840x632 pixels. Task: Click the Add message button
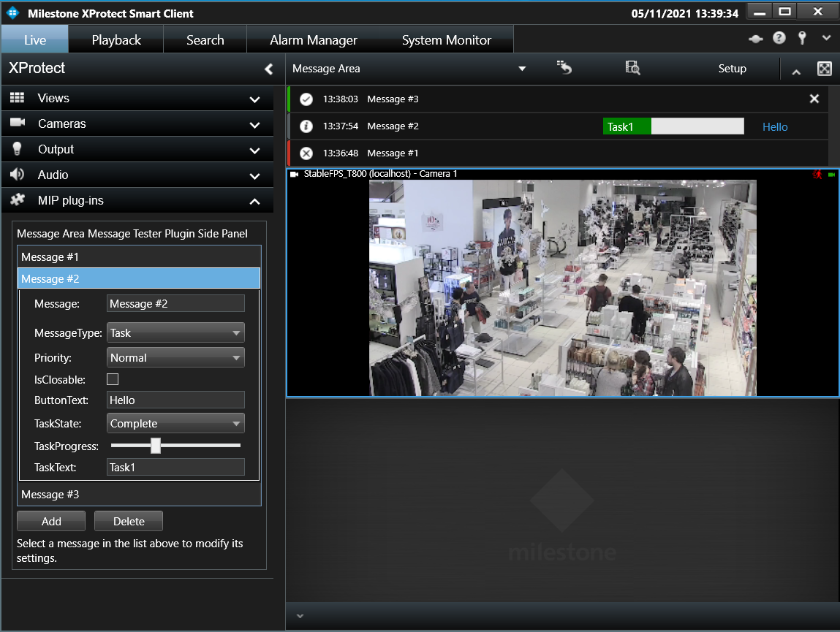click(x=51, y=521)
